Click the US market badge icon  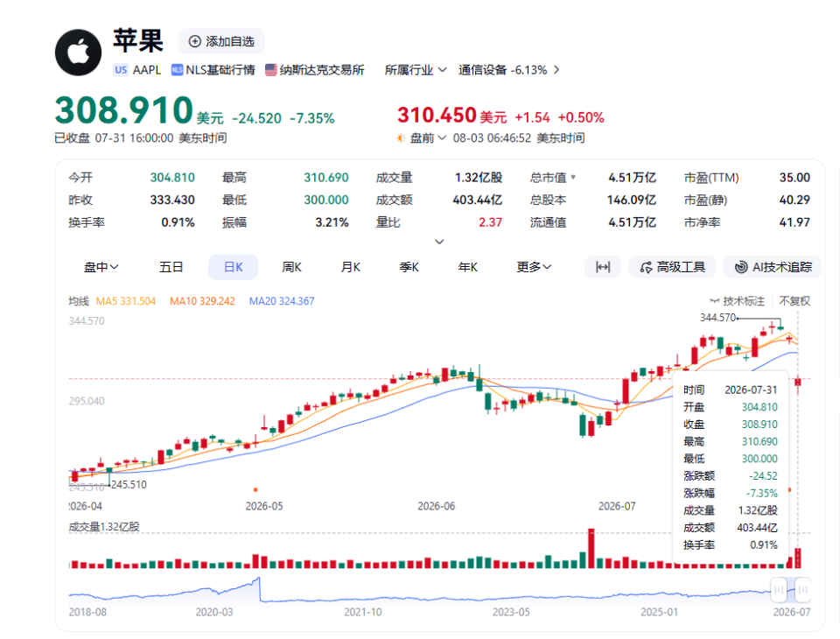(121, 70)
